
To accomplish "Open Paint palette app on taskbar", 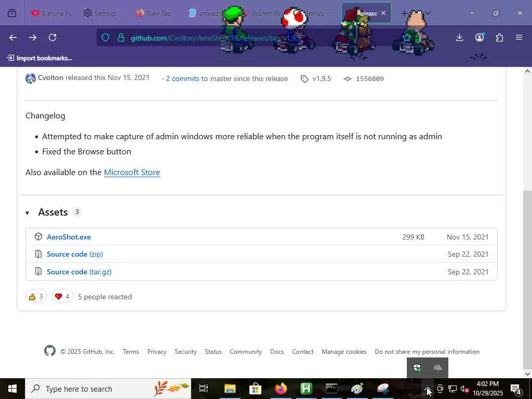I will pos(357,389).
